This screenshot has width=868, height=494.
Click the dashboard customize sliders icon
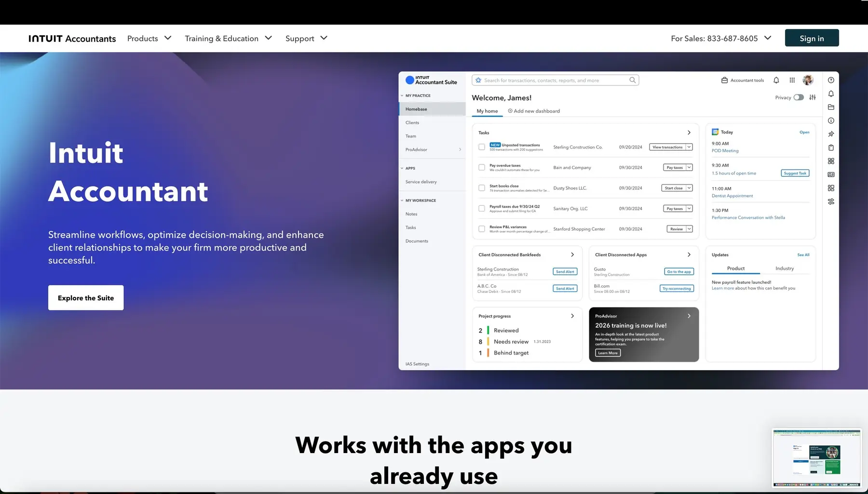813,97
